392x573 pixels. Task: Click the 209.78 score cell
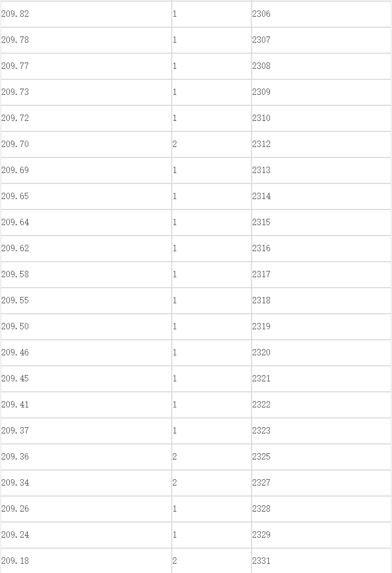point(86,40)
